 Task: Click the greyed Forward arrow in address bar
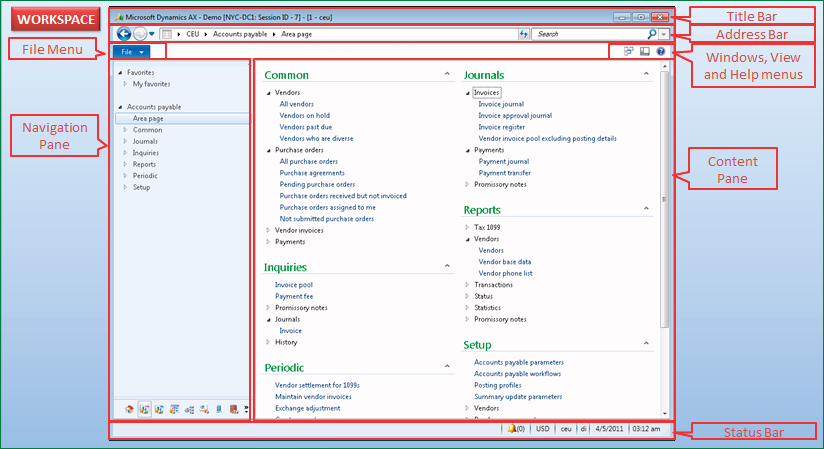[x=140, y=34]
